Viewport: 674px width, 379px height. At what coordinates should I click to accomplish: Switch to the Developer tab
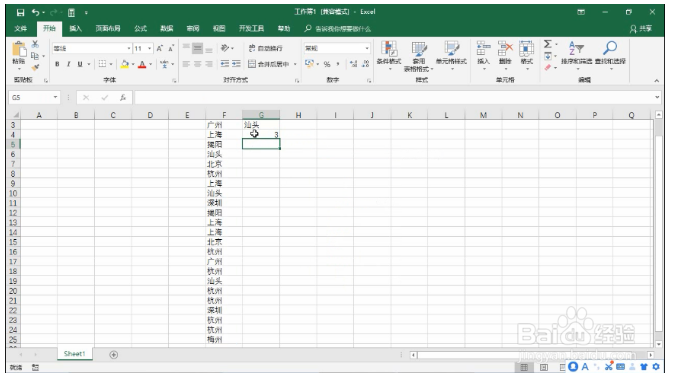pos(251,29)
